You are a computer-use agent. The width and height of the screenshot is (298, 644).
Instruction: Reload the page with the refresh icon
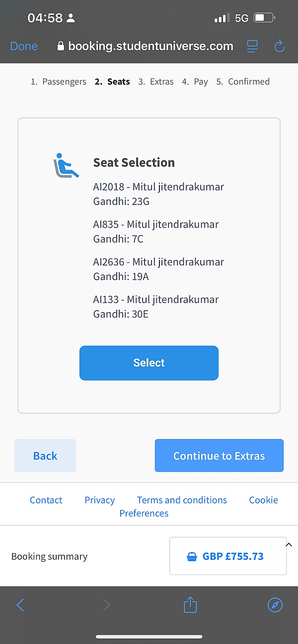pyautogui.click(x=280, y=47)
